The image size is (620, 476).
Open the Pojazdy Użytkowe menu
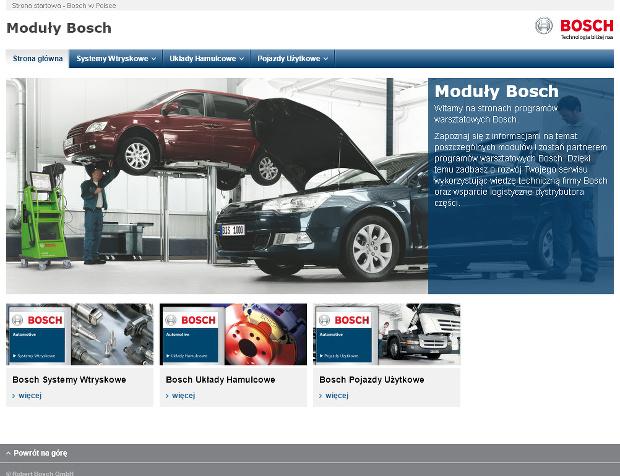tap(293, 59)
